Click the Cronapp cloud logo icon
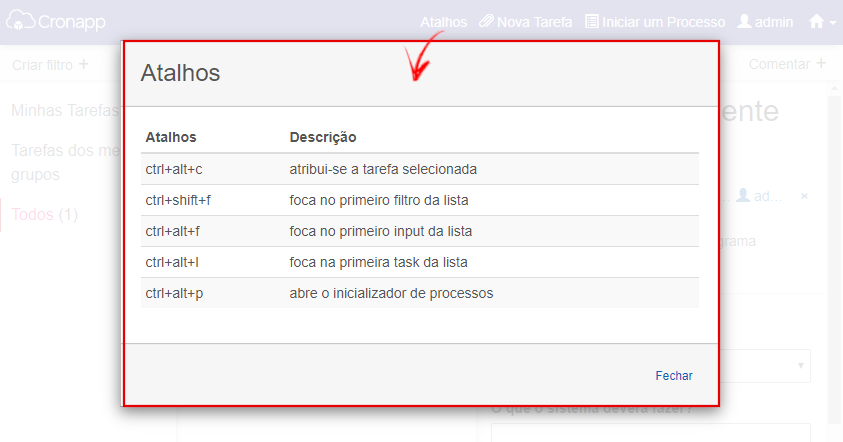The image size is (843, 442). [20, 20]
